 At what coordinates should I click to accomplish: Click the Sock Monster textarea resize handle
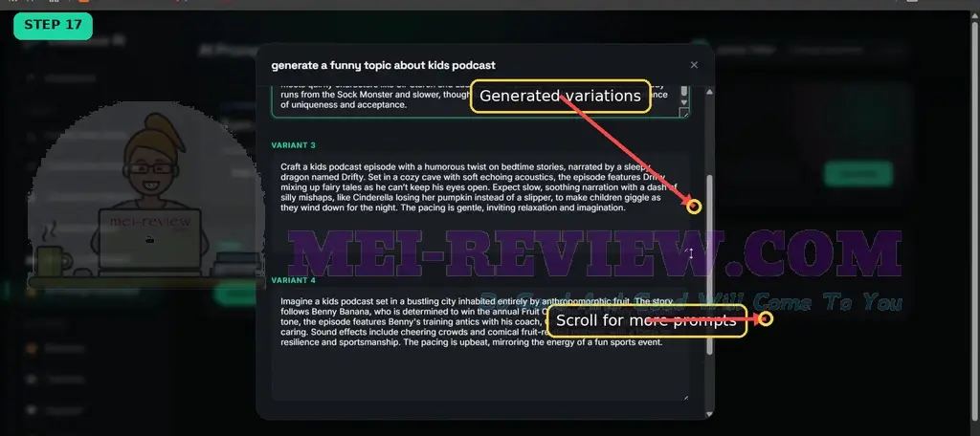click(685, 113)
